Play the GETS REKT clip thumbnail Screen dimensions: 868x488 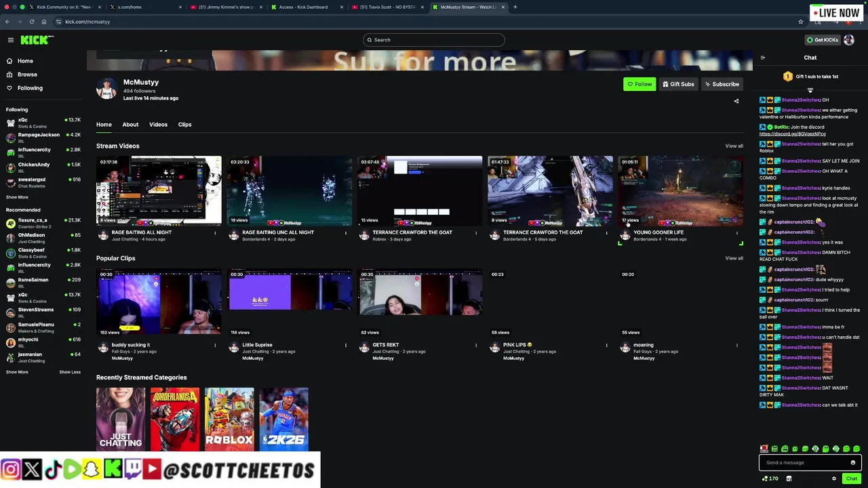pyautogui.click(x=420, y=304)
